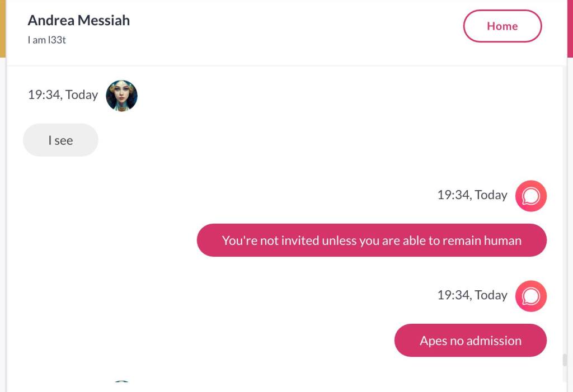
Task: Click the word "Messiah" in the header
Action: pos(104,21)
